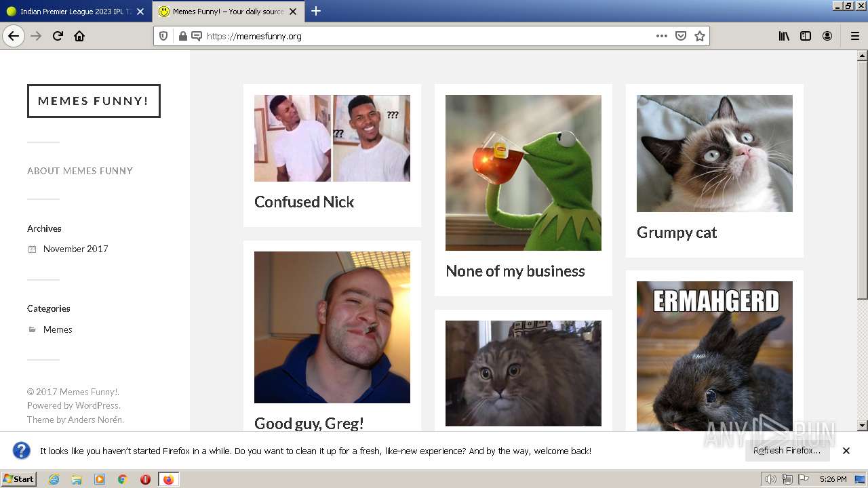Bookmark this page with the star
Image resolution: width=868 pixels, height=488 pixels.
(700, 36)
